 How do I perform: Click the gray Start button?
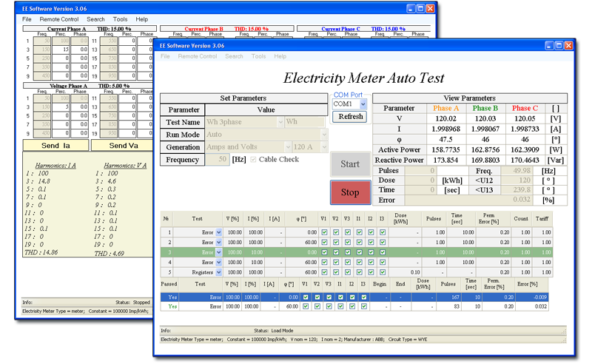[350, 164]
